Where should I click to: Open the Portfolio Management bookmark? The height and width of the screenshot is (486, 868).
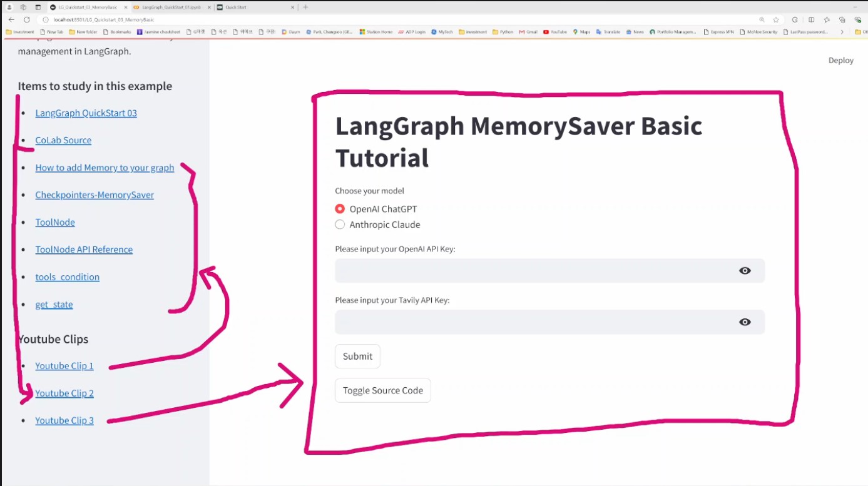(673, 31)
